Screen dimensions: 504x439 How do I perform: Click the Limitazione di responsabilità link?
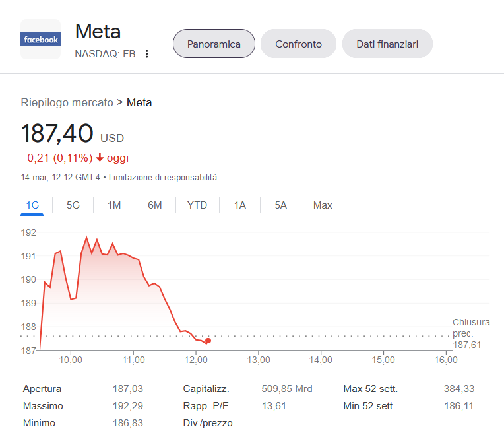tap(163, 177)
